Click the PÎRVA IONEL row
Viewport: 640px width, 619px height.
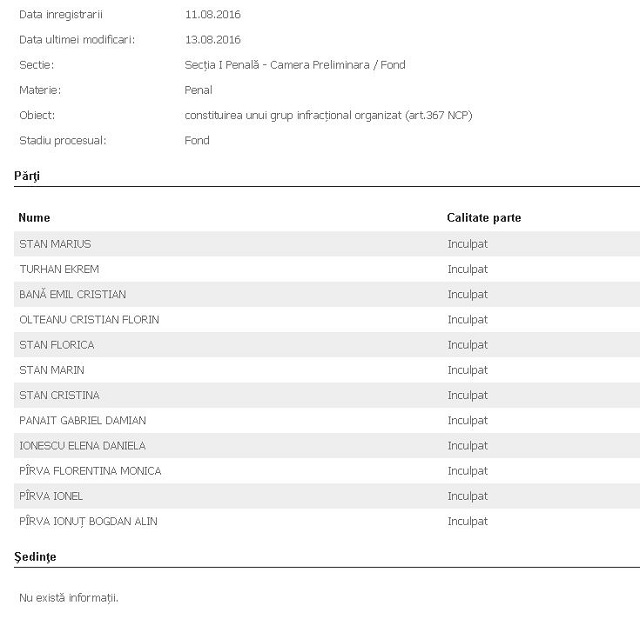pos(51,496)
